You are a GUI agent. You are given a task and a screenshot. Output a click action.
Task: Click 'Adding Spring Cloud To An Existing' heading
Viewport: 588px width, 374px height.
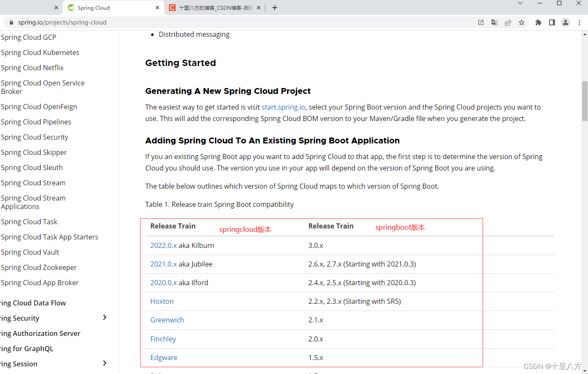coord(272,140)
